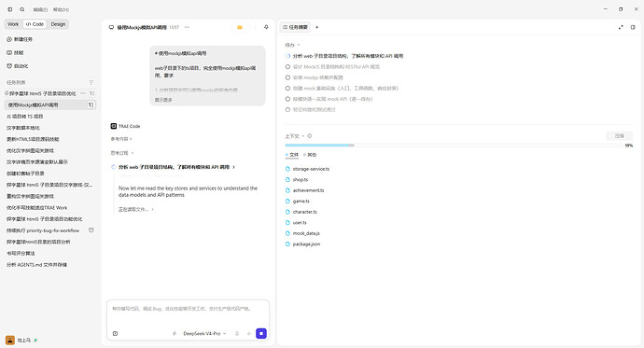Collapse the 上下文 context section

click(295, 136)
